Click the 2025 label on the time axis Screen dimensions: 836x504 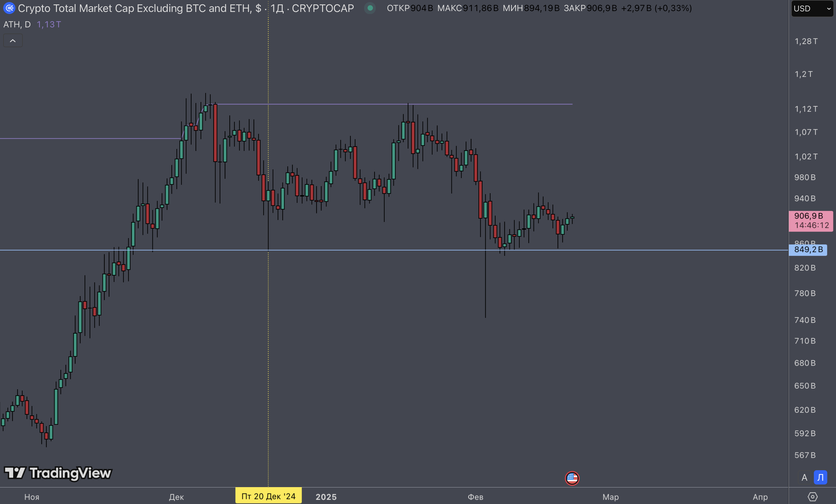point(326,497)
